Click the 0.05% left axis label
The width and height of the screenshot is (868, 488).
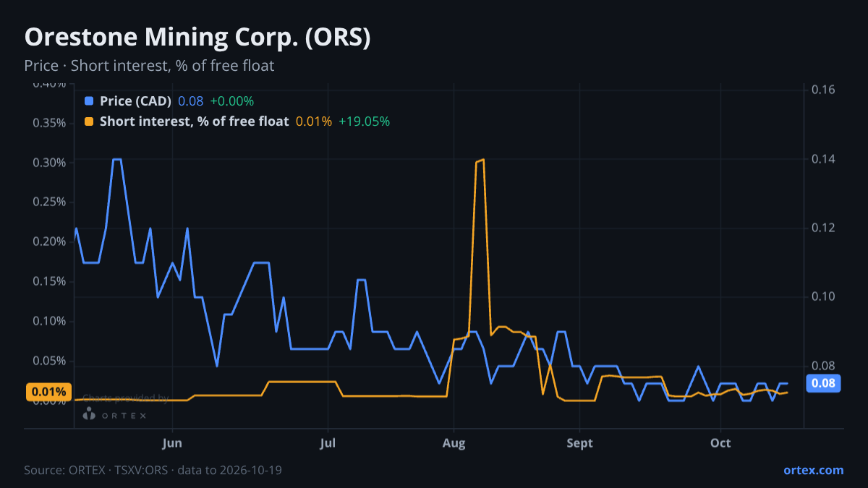[50, 361]
